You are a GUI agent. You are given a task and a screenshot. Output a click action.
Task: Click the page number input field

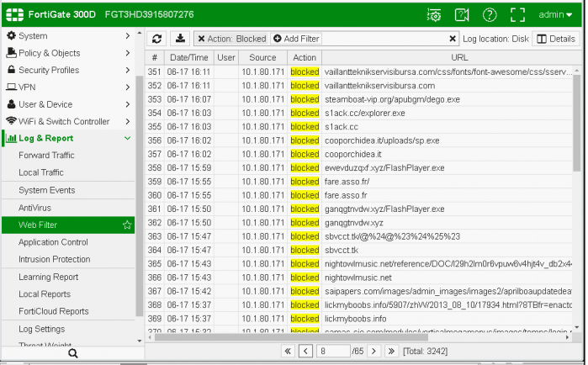[333, 352]
